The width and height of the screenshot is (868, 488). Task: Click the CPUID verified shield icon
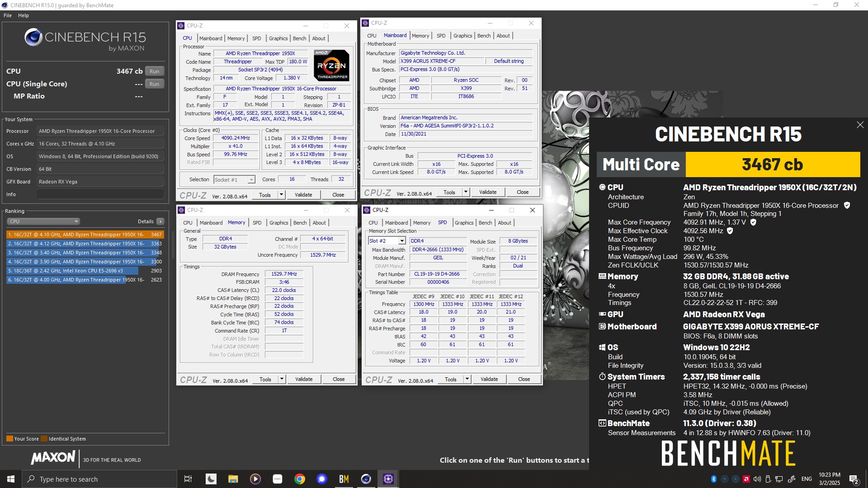pos(847,206)
